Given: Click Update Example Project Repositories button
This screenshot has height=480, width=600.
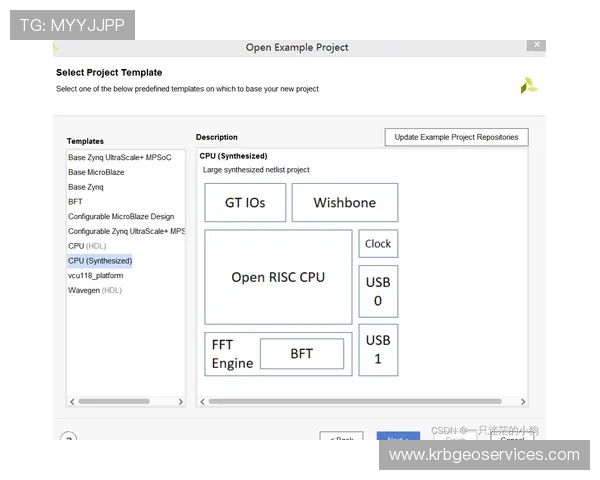Looking at the screenshot, I should point(456,137).
